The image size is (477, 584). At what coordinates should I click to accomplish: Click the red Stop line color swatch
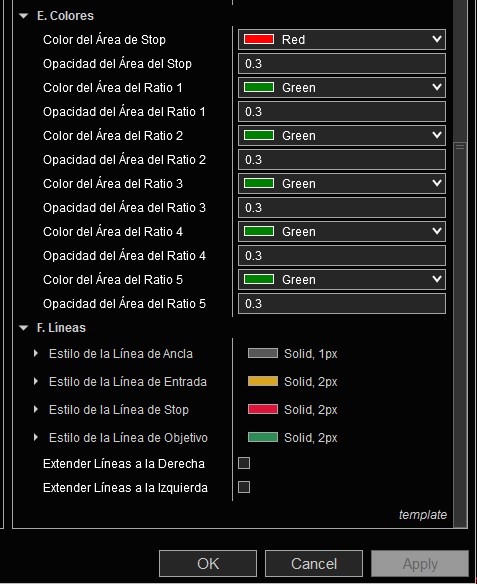pyautogui.click(x=263, y=409)
